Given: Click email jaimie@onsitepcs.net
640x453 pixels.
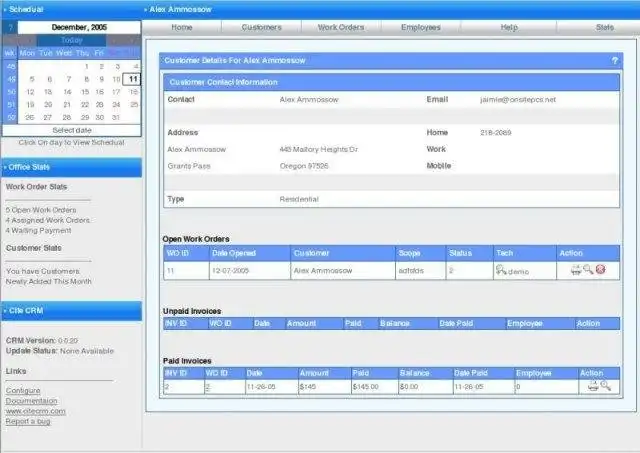Looking at the screenshot, I should pyautogui.click(x=518, y=99).
